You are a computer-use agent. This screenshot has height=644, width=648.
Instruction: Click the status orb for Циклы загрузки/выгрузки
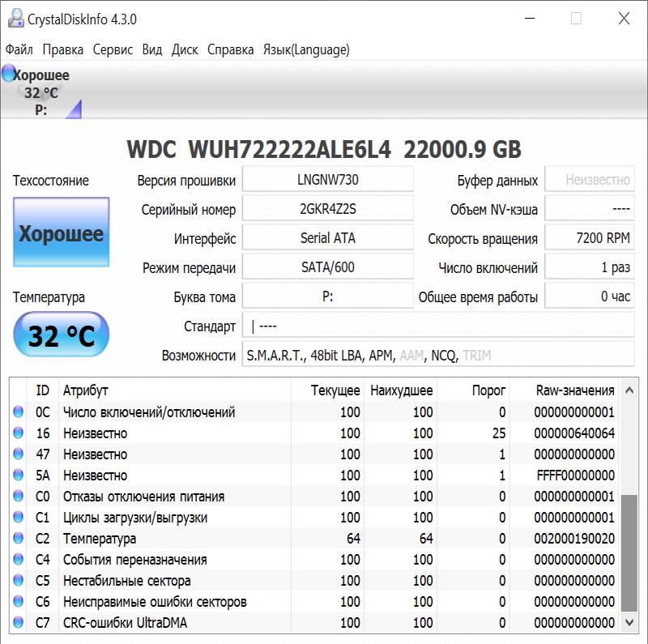(18, 518)
